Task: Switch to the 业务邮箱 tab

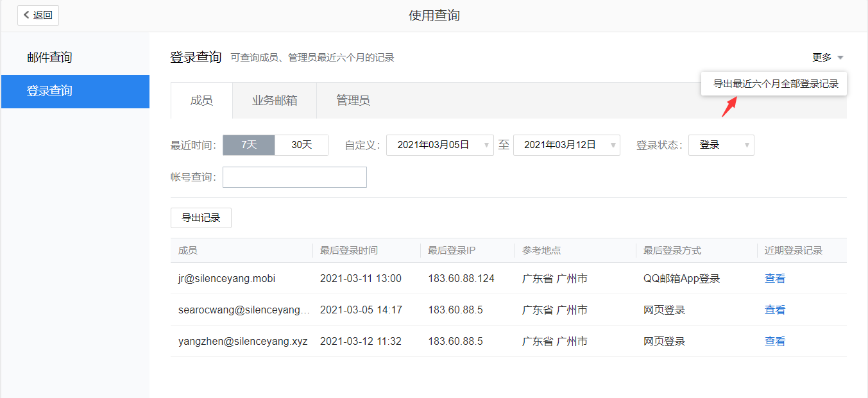Action: [x=274, y=100]
